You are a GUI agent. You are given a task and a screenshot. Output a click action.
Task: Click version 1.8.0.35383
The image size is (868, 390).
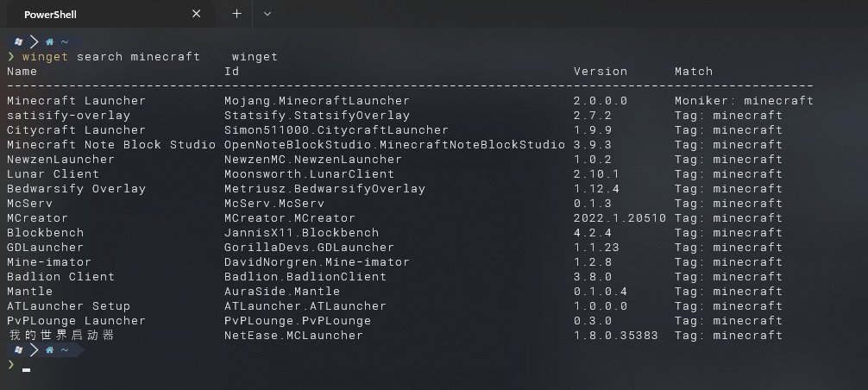pyautogui.click(x=615, y=336)
